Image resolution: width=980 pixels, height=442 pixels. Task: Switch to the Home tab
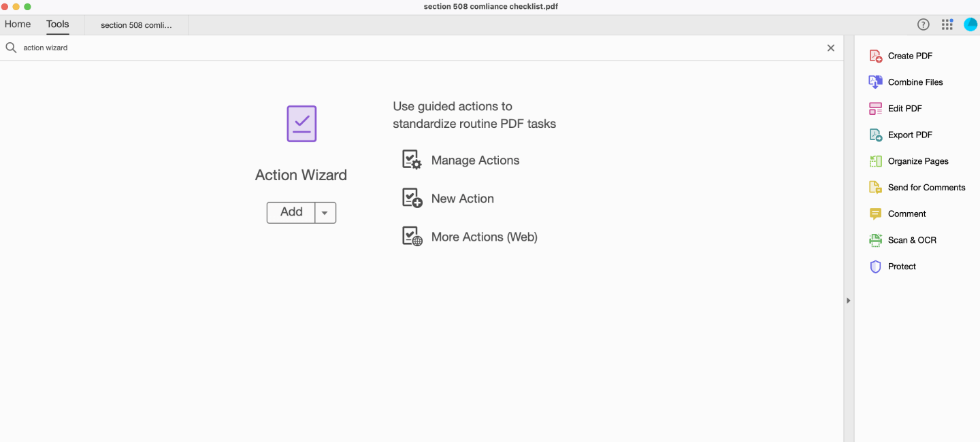coord(18,24)
